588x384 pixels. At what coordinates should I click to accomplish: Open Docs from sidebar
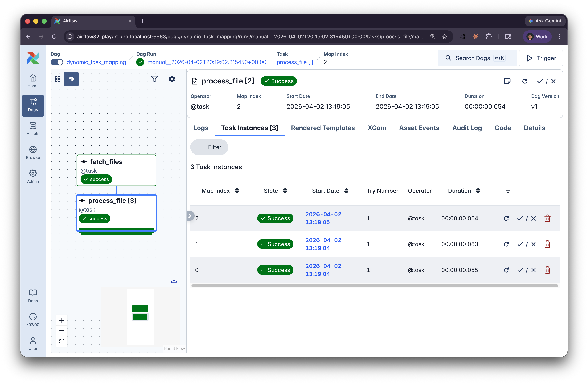pyautogui.click(x=33, y=296)
